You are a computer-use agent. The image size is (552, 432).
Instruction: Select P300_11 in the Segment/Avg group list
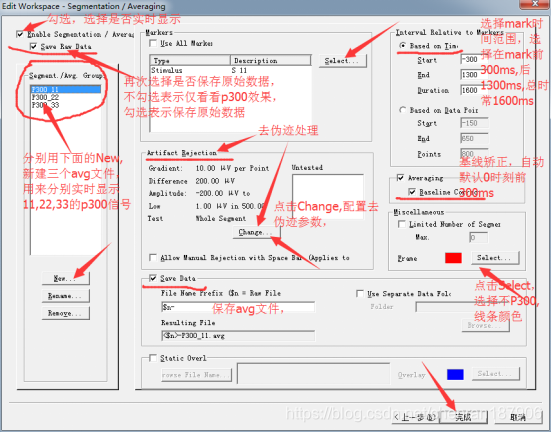click(x=66, y=89)
